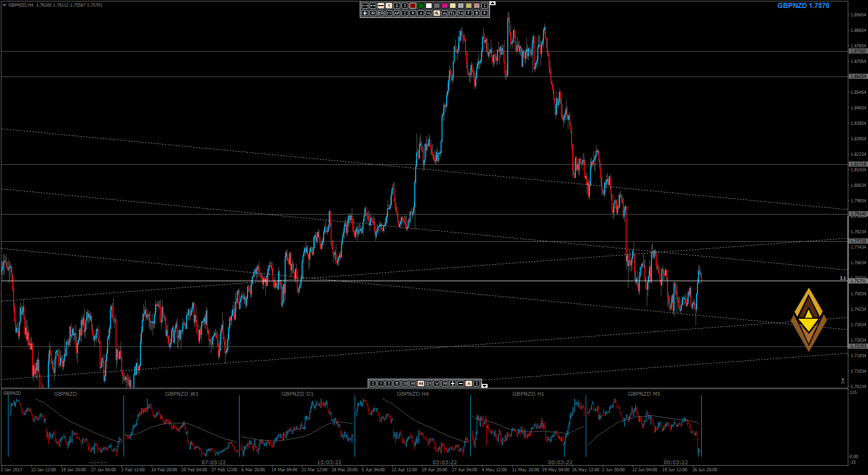Toggle line width 2 button
The height and width of the screenshot is (475, 868).
coord(397,6)
